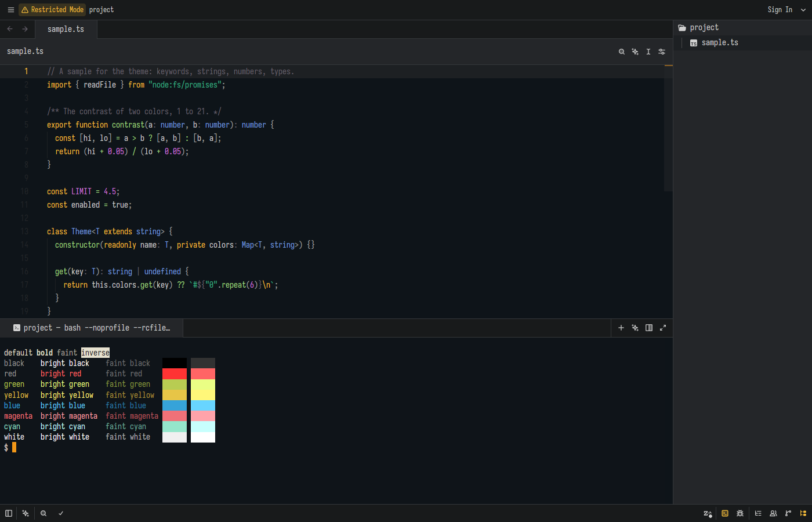Toggle the project panel tree icon
Viewport: 812px width, 522px height.
pos(803,513)
